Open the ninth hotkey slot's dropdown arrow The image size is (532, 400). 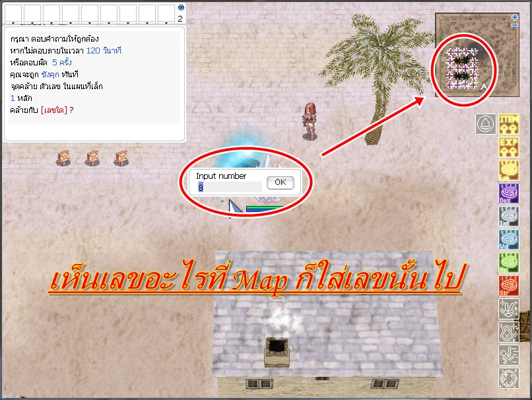click(166, 23)
